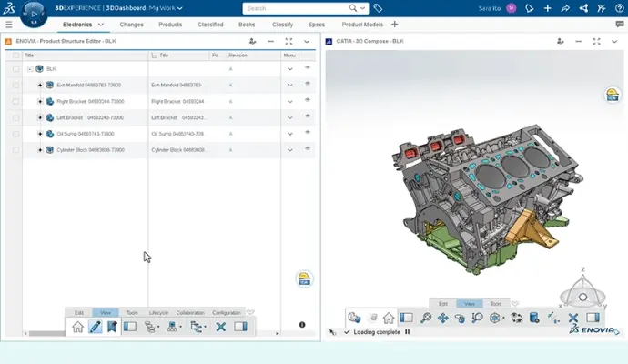Open the My Work dropdown
Viewport: 628px width, 364px height.
click(x=166, y=8)
